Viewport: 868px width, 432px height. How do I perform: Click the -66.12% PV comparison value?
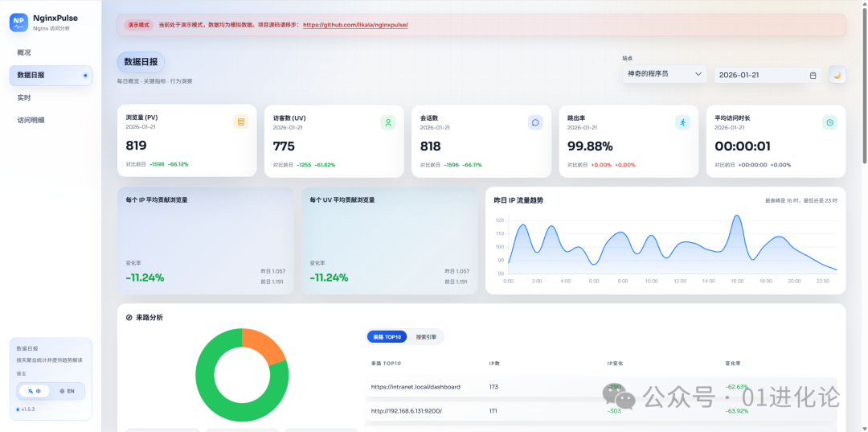[x=178, y=164]
